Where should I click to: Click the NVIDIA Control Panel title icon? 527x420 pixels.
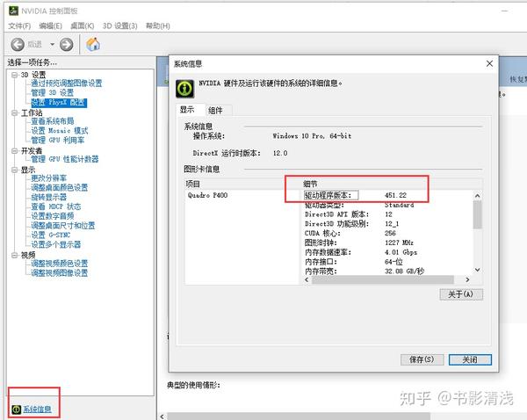13,11
